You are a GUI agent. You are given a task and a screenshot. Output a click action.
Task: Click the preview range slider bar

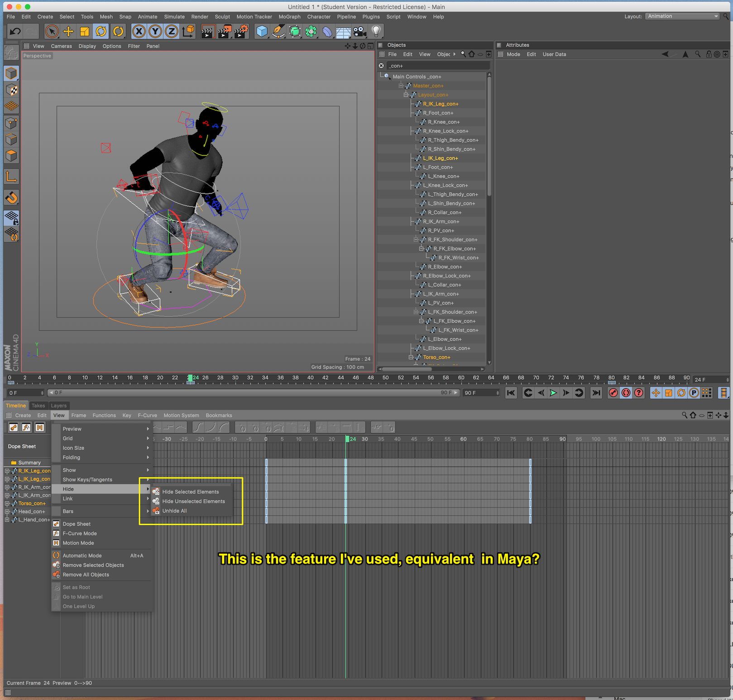254,393
